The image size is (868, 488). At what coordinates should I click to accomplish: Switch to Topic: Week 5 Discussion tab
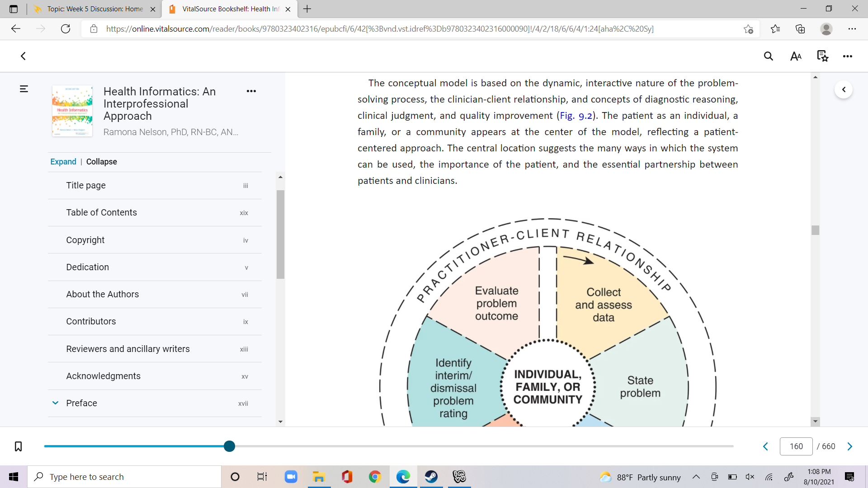click(x=95, y=9)
